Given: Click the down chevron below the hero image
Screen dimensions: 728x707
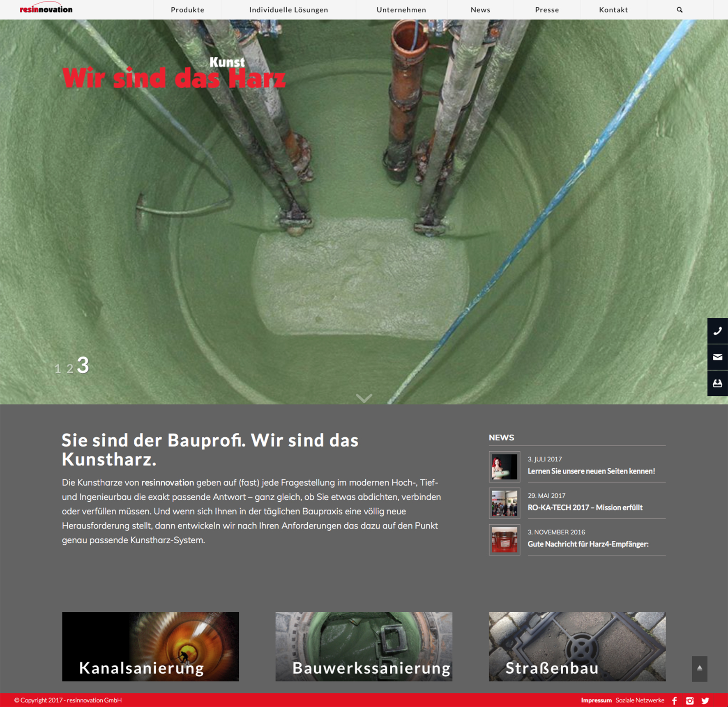Looking at the screenshot, I should click(364, 398).
